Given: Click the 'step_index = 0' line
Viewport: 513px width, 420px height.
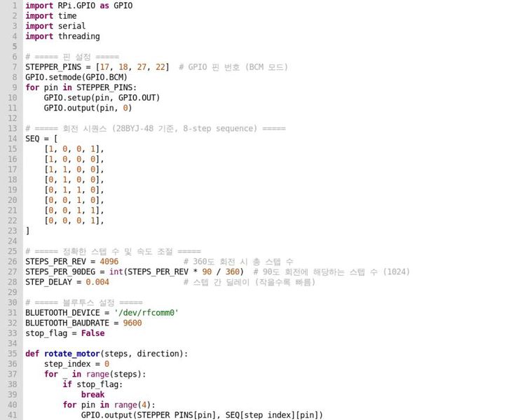Looking at the screenshot, I should (76, 364).
